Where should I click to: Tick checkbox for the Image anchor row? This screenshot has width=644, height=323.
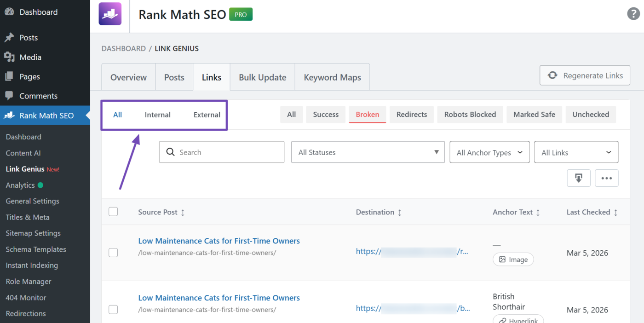click(113, 253)
